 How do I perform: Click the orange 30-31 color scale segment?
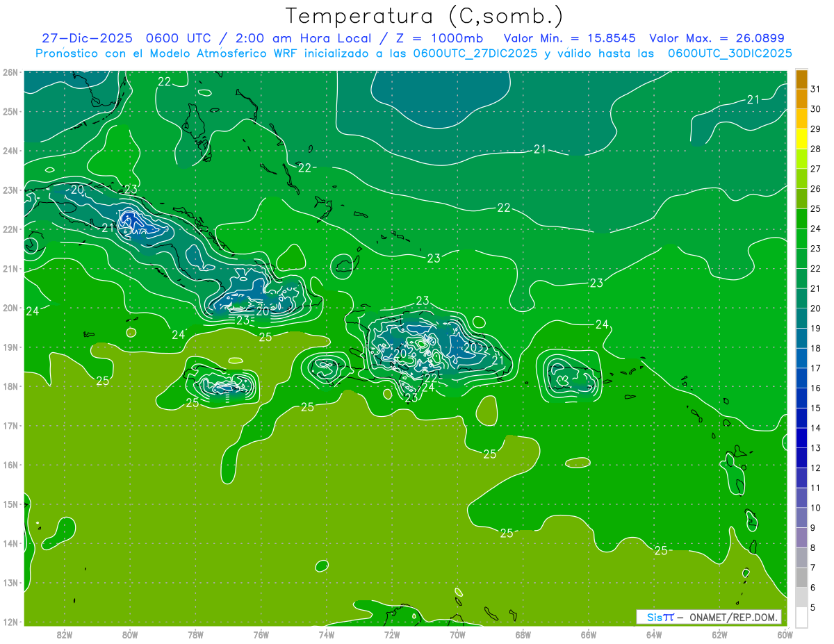801,99
